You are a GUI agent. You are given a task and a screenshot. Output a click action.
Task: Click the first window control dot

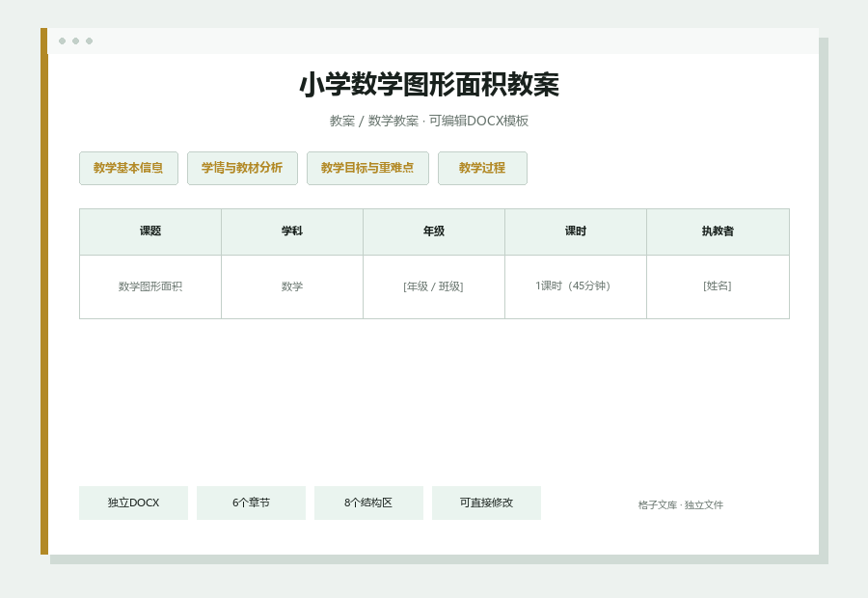click(x=62, y=41)
